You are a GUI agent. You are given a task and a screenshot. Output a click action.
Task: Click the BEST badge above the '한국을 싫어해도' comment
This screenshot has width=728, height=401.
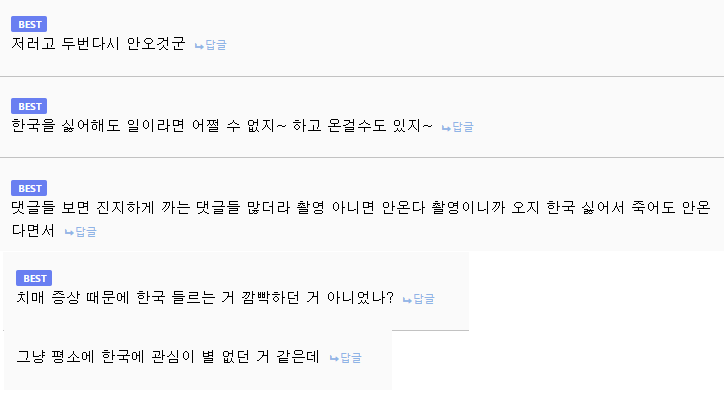[x=29, y=106]
